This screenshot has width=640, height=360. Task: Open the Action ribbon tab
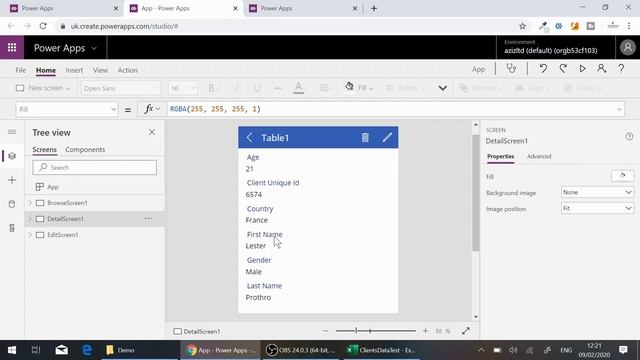[x=127, y=70]
